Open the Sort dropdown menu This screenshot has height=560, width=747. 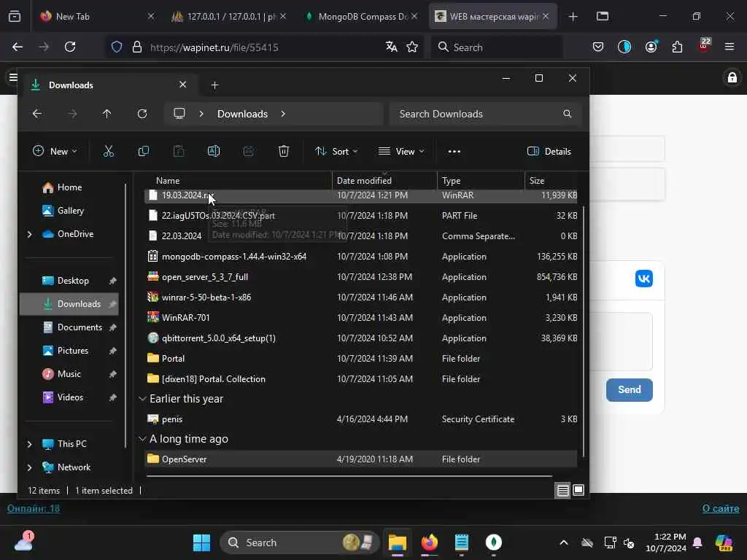click(336, 152)
